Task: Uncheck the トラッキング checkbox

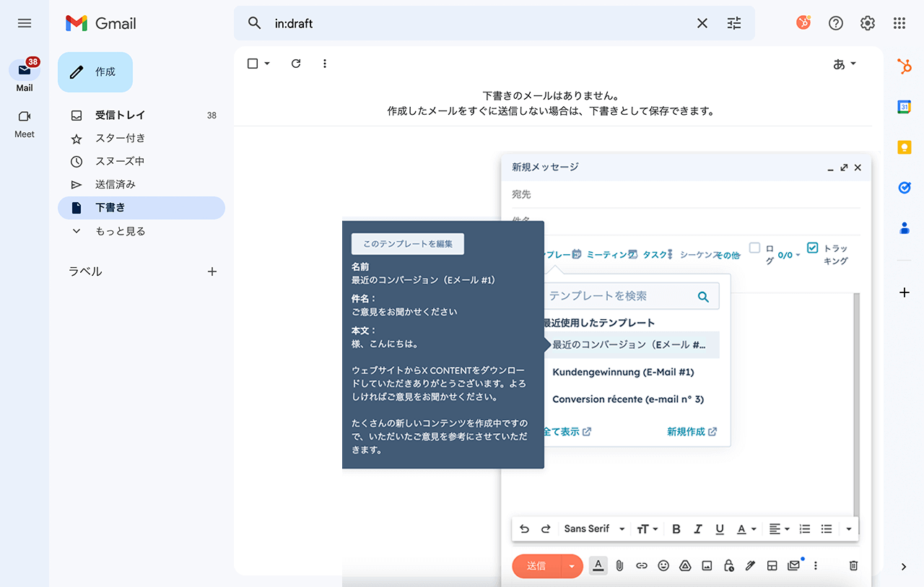Action: 812,248
